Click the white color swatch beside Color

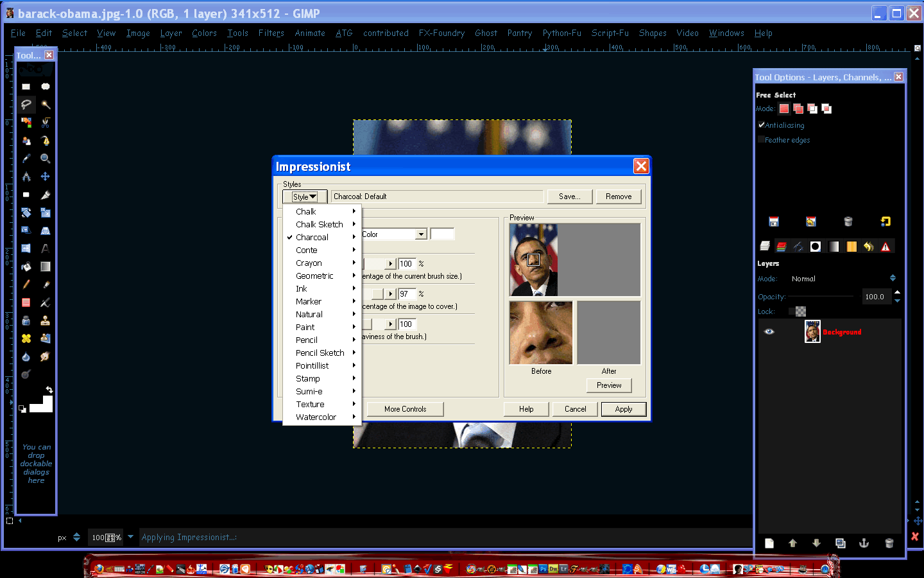442,234
